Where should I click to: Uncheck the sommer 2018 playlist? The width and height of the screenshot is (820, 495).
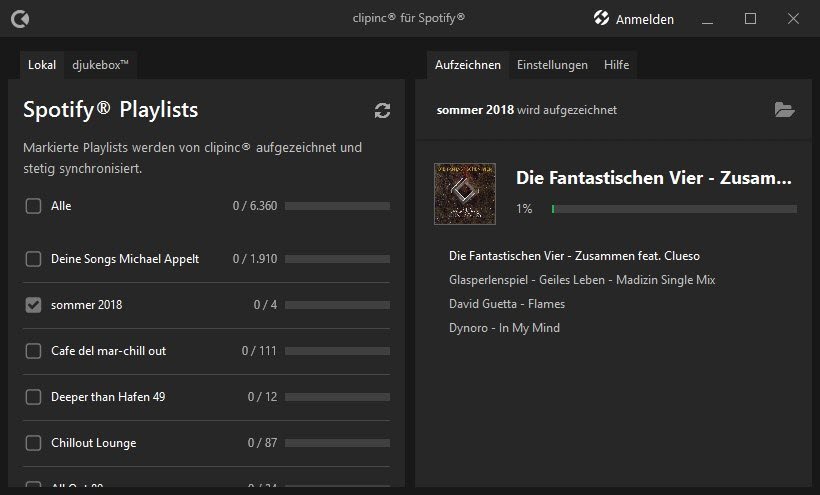click(x=33, y=305)
